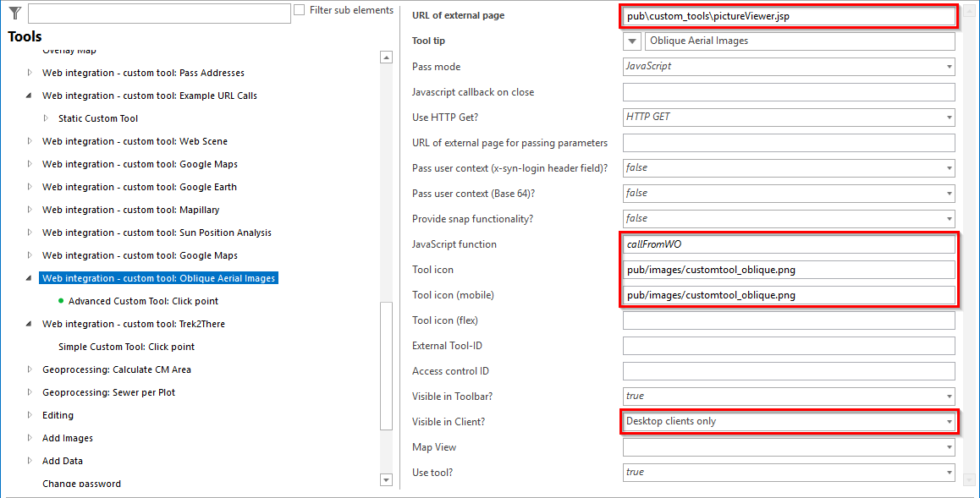The height and width of the screenshot is (498, 980).
Task: Collapse the Oblique Aerial Images tool entry
Action: click(26, 277)
